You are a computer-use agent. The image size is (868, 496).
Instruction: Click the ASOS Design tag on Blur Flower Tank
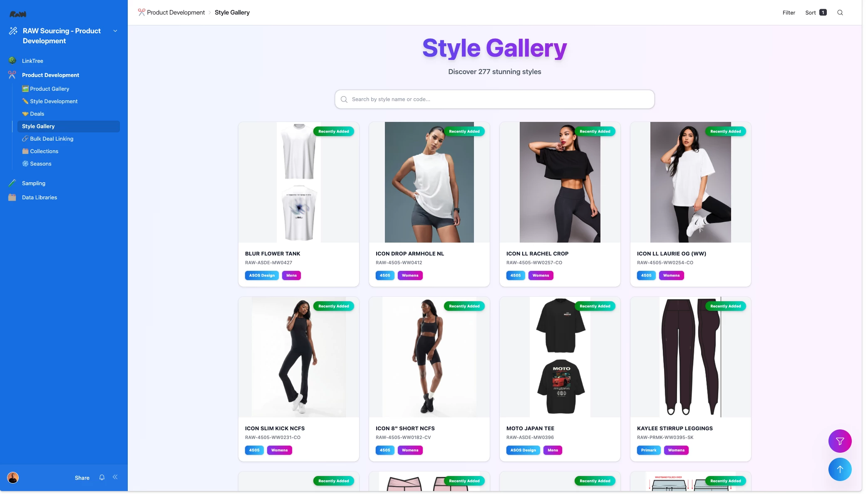coord(262,275)
